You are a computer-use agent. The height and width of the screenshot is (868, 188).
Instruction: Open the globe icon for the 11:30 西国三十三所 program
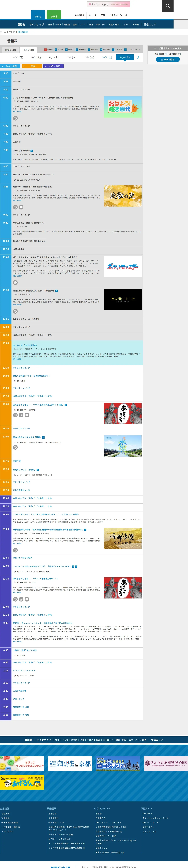click(15, 311)
